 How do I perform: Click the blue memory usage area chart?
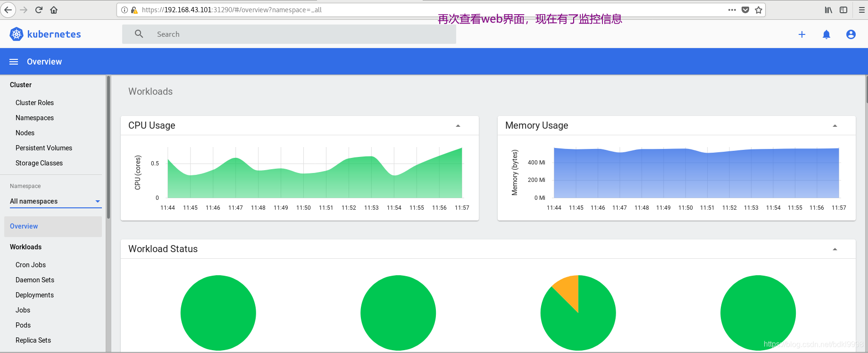(x=696, y=173)
